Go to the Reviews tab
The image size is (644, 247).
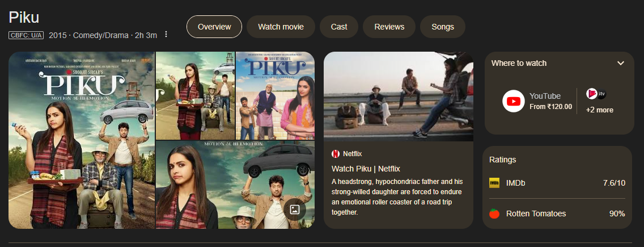(389, 27)
